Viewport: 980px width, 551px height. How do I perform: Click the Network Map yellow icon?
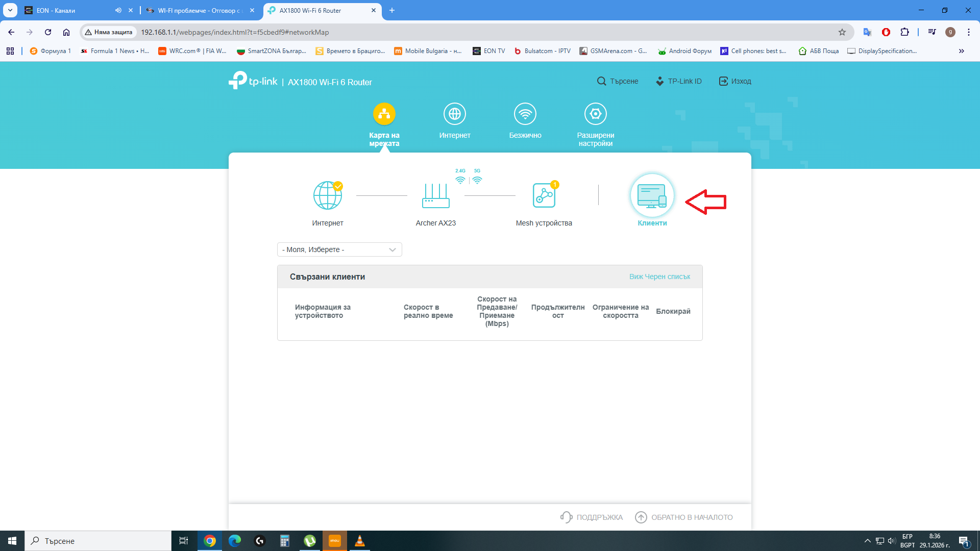point(384,114)
